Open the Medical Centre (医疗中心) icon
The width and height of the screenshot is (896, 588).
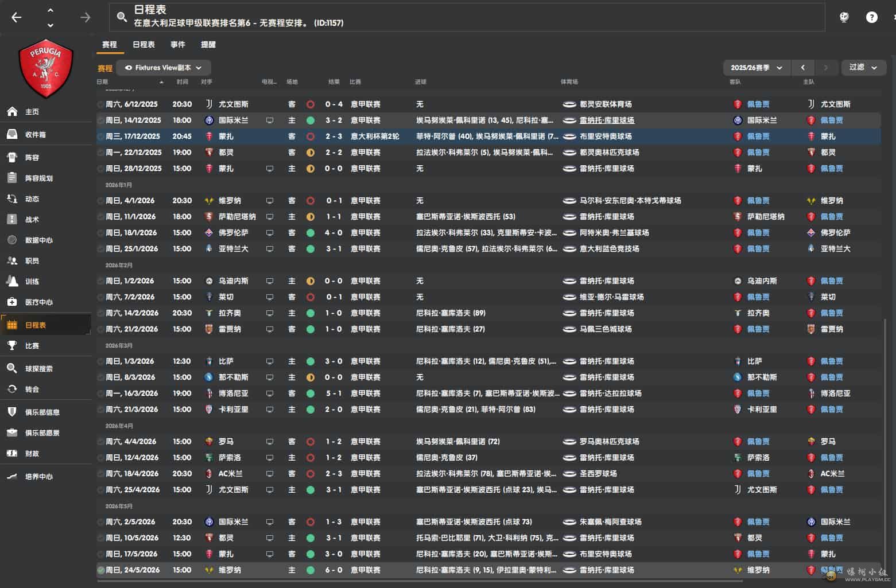[x=12, y=302]
